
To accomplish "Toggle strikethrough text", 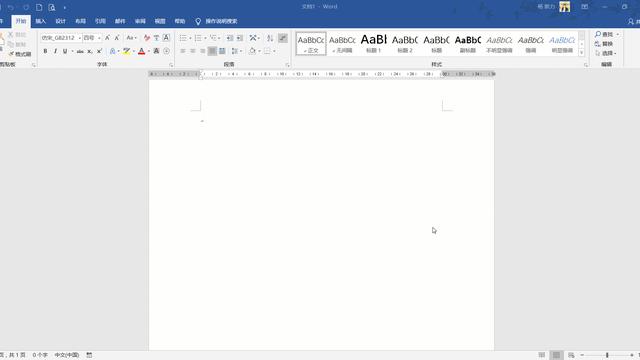I will 80,51.
